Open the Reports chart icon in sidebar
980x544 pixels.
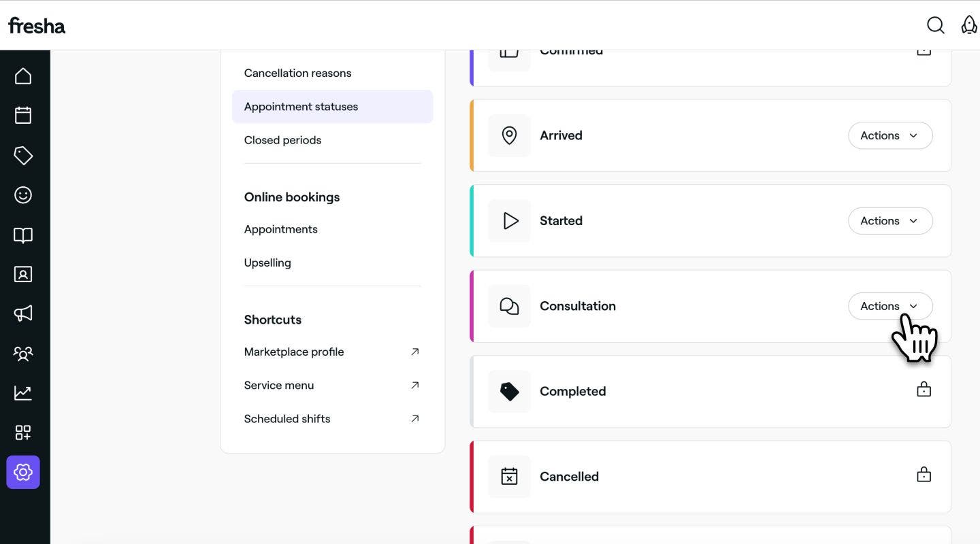point(23,392)
